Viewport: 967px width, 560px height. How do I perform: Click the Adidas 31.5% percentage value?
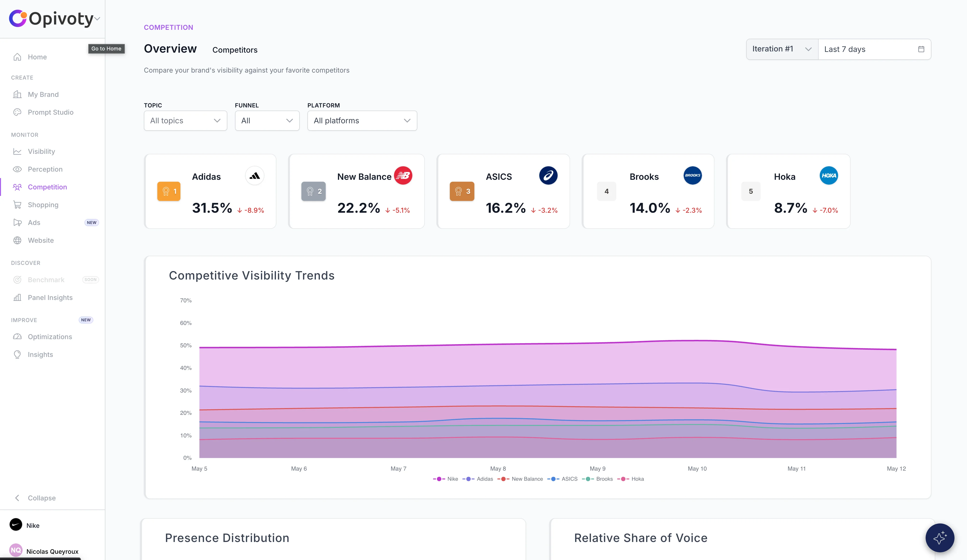coord(212,208)
